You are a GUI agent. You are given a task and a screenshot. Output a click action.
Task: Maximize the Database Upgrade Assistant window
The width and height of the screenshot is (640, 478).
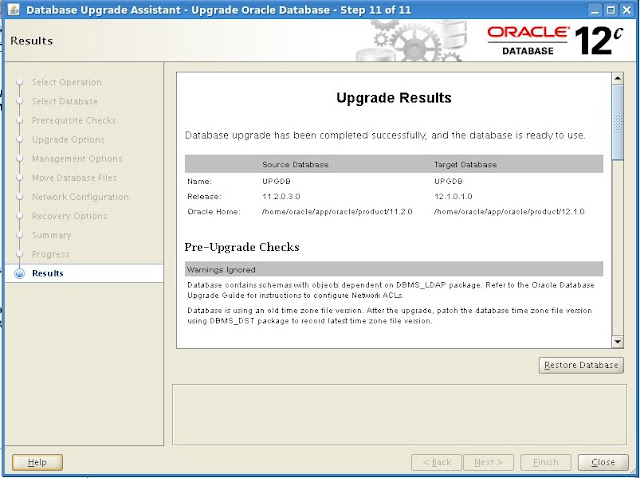[x=611, y=10]
